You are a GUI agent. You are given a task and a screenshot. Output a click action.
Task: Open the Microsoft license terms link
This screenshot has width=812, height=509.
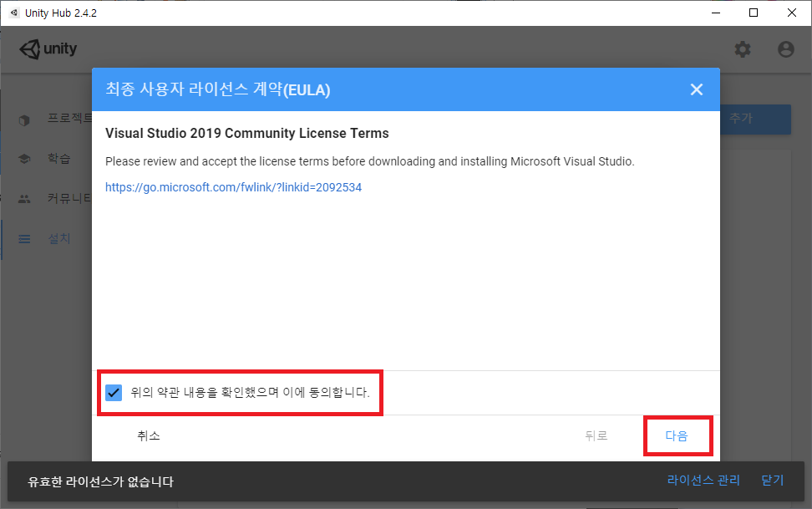coord(234,187)
